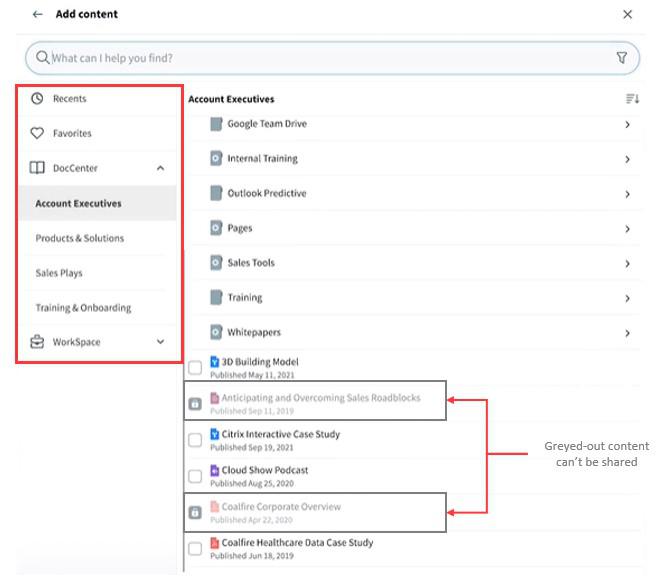Expand the WorkSpace section chevron

160,342
